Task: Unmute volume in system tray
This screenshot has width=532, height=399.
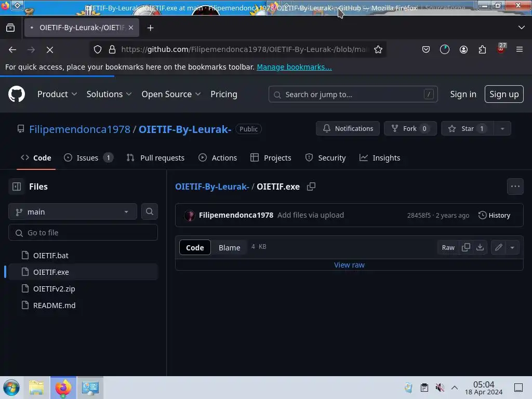Action: (440, 388)
